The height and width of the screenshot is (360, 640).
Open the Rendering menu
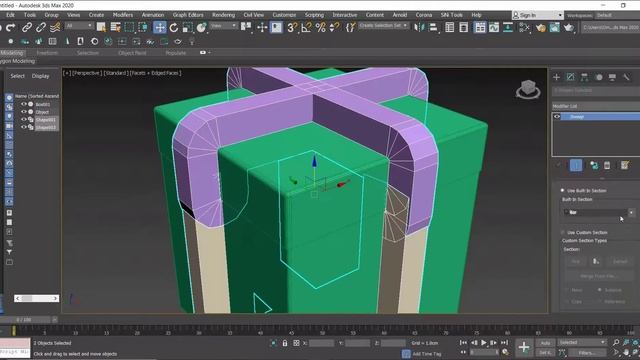click(223, 15)
